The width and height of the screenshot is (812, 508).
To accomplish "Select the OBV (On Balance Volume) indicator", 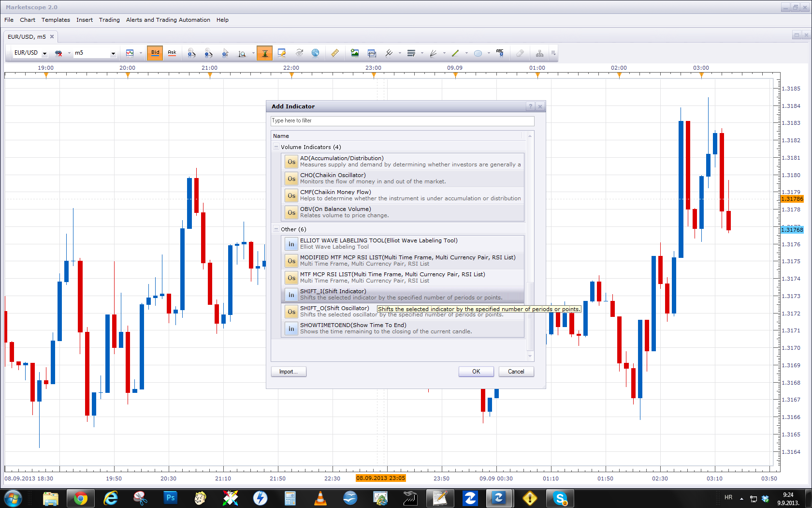I will (x=403, y=212).
